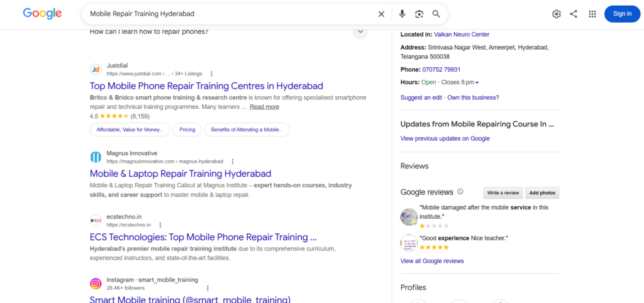Click Suggest an edit link
Viewport: 644px width, 303px height.
tap(421, 97)
